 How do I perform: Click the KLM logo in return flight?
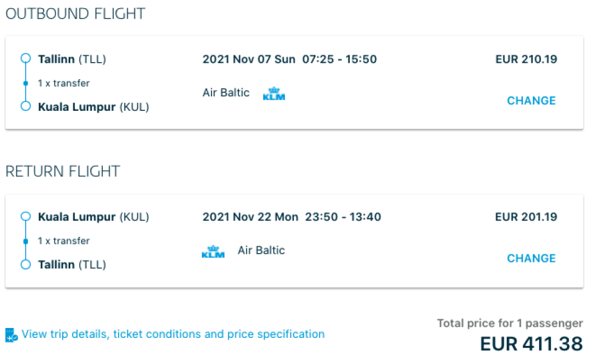click(213, 252)
